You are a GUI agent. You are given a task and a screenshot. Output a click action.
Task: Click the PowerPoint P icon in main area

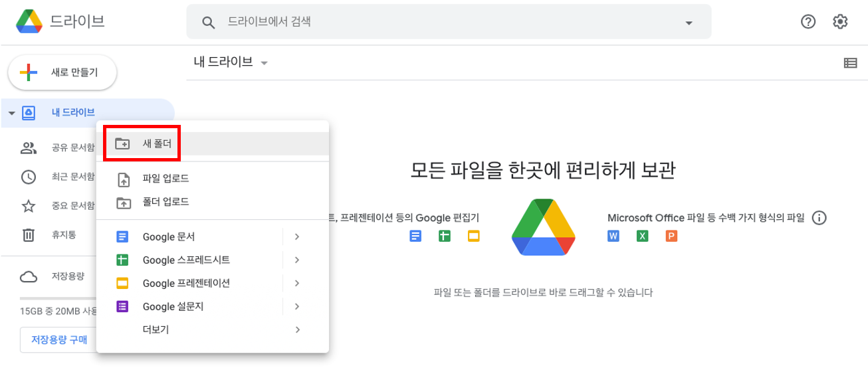[x=671, y=236]
